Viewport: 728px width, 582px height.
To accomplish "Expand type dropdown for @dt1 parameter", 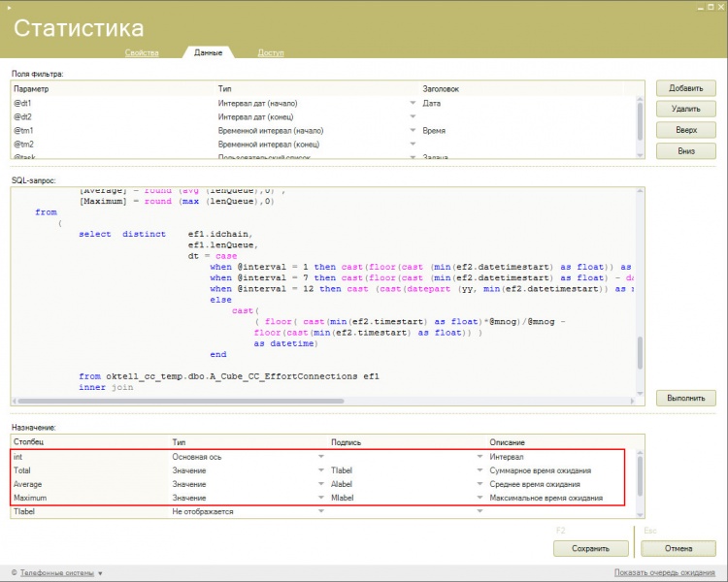I will click(x=413, y=103).
